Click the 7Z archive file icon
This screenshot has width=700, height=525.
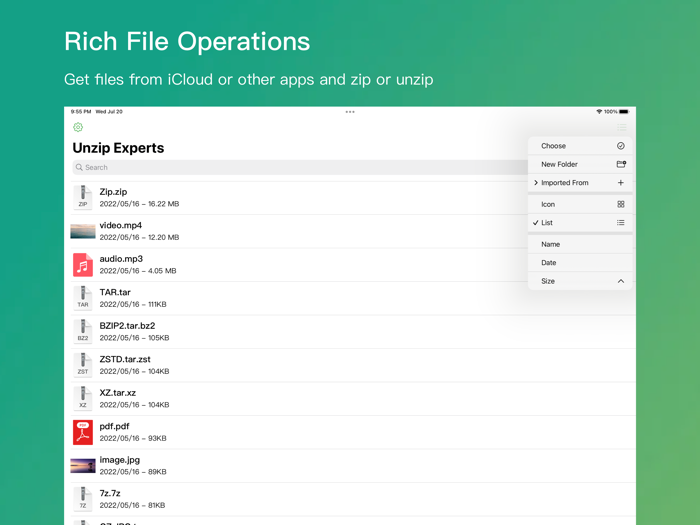(x=83, y=498)
